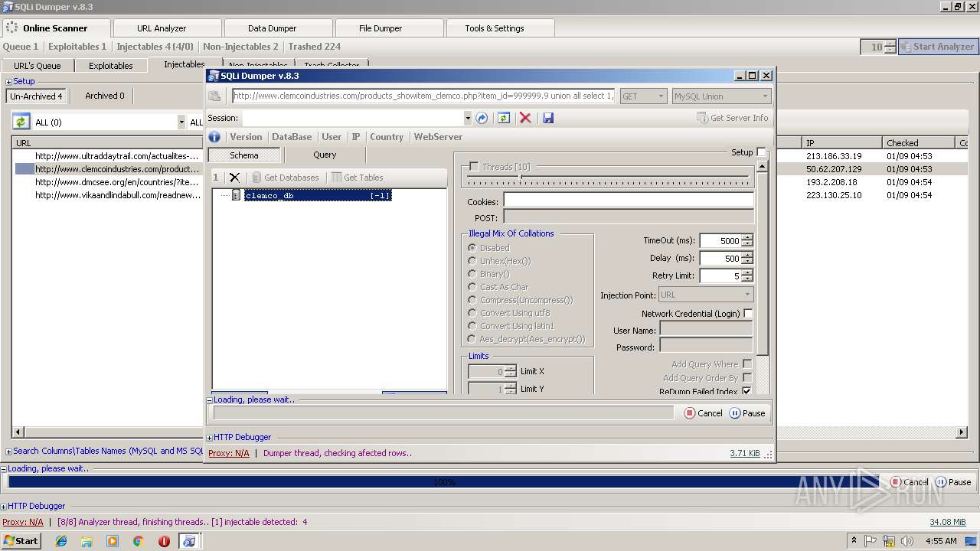Adjust the Threads slider

click(520, 178)
